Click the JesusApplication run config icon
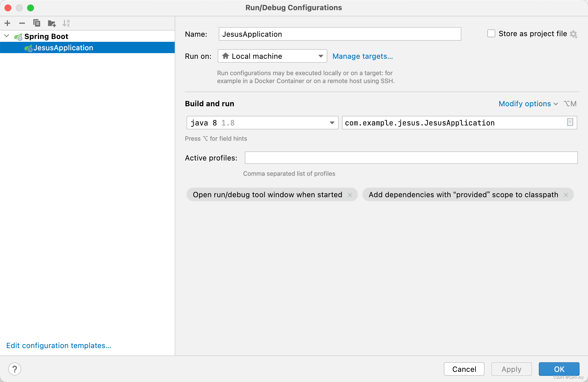This screenshot has height=382, width=588. point(28,47)
